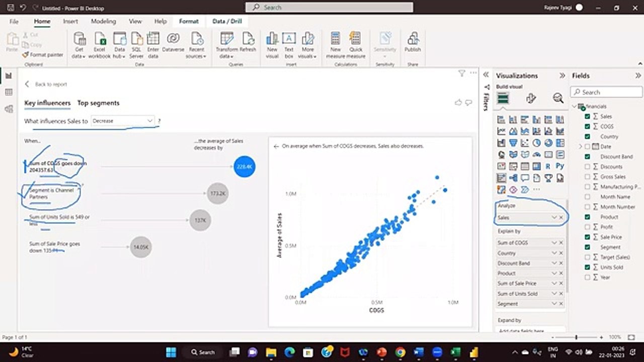
Task: Remove Country from Explain by
Action: [x=561, y=253]
